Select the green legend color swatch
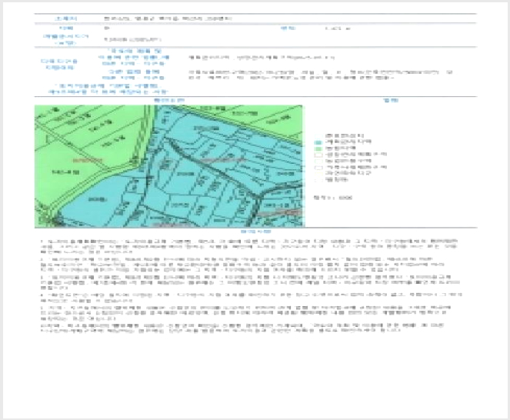 coord(318,148)
